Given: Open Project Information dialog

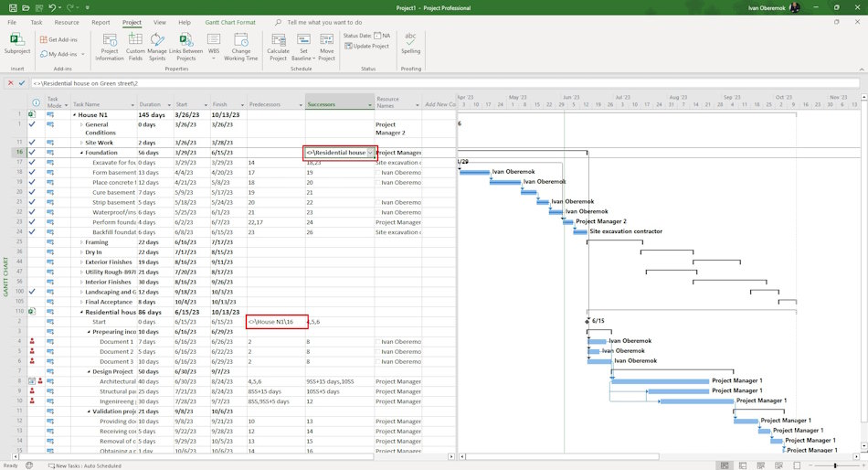Looking at the screenshot, I should (x=110, y=47).
